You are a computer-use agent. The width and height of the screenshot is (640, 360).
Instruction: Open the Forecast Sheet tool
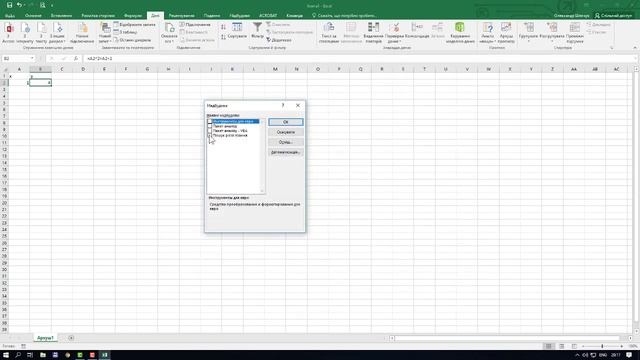[506, 33]
